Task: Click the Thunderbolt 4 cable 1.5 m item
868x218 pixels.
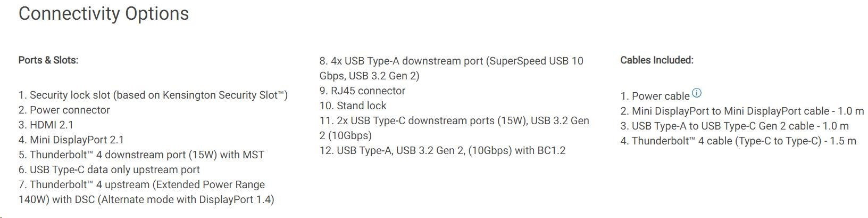Action: click(x=738, y=141)
